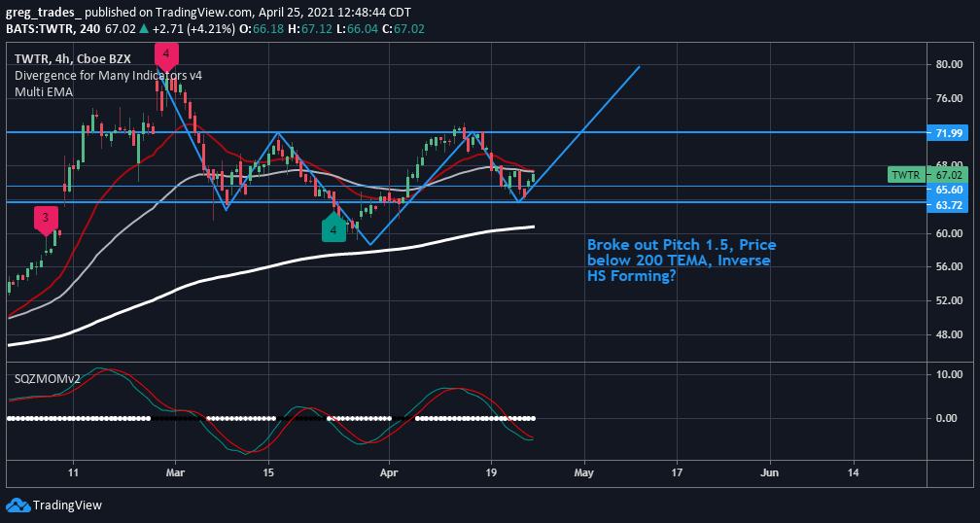Click the Multi EMA indicator label
The width and height of the screenshot is (980, 523).
(x=44, y=91)
